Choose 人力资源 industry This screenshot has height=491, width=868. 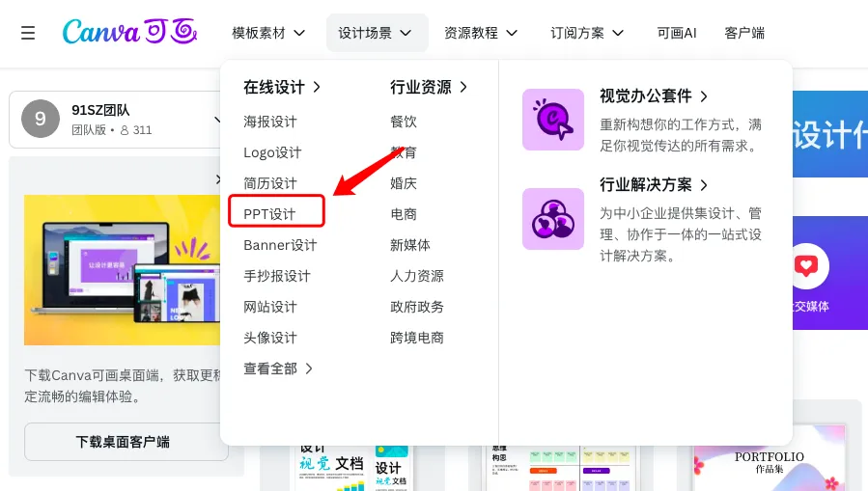click(x=417, y=276)
